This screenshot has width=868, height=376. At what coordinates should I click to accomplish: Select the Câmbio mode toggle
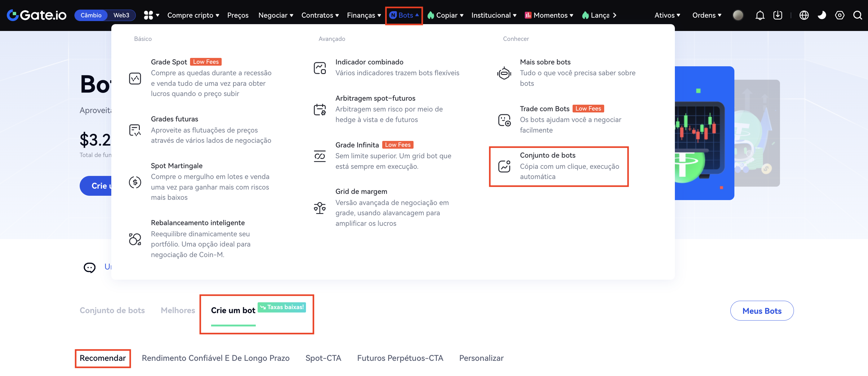(x=91, y=15)
